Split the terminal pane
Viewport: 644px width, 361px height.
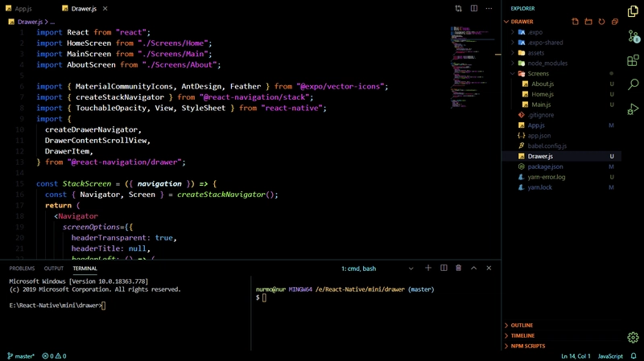coord(444,268)
